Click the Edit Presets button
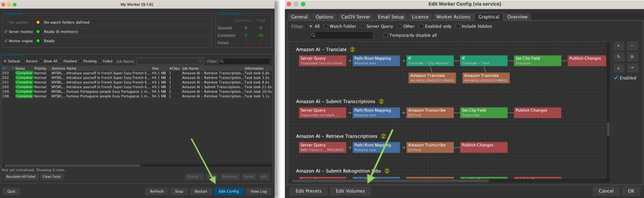This screenshot has width=644, height=198. (x=309, y=191)
